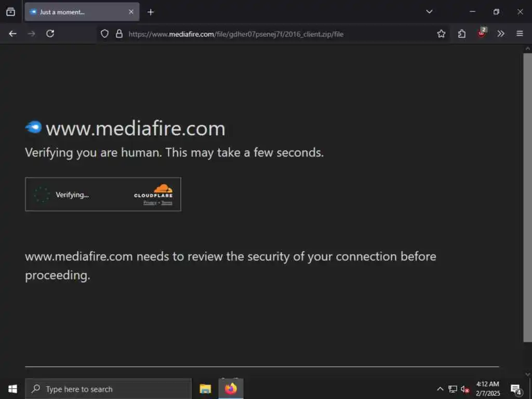
Task: Show more tools overflow chevron
Action: click(500, 34)
